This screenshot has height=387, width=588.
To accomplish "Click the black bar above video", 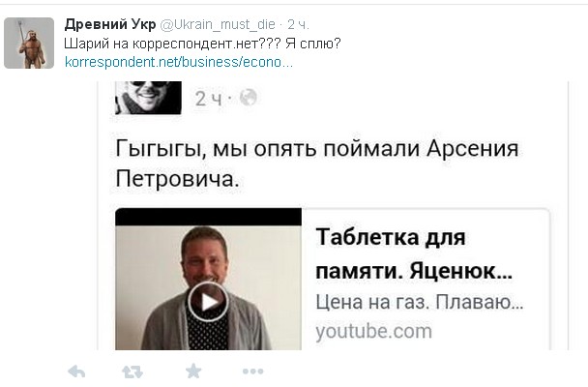I will coord(208,217).
